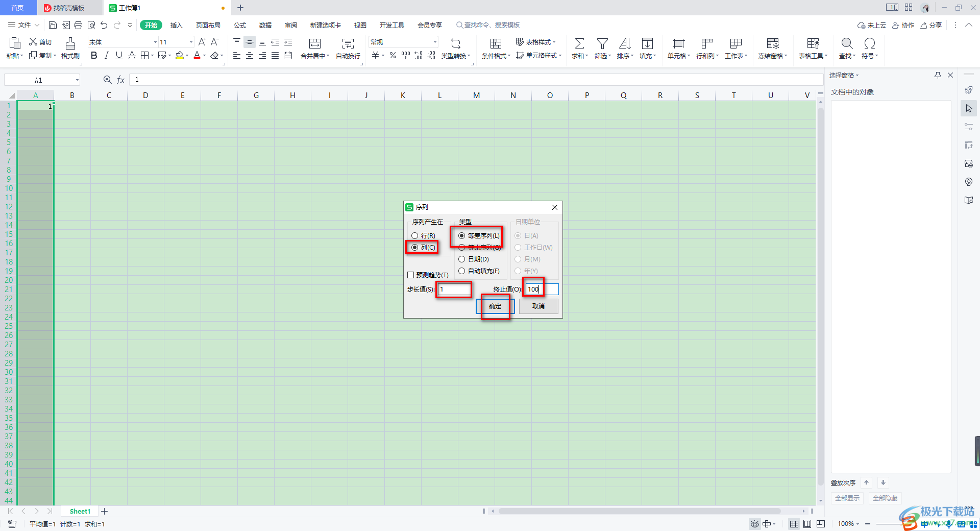Screen dimensions: 980x531
Task: Toggle bold formatting
Action: (94, 56)
